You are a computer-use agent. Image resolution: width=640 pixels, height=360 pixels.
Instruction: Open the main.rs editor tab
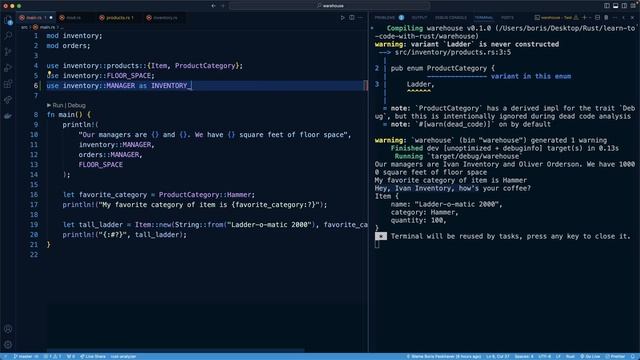(x=36, y=18)
